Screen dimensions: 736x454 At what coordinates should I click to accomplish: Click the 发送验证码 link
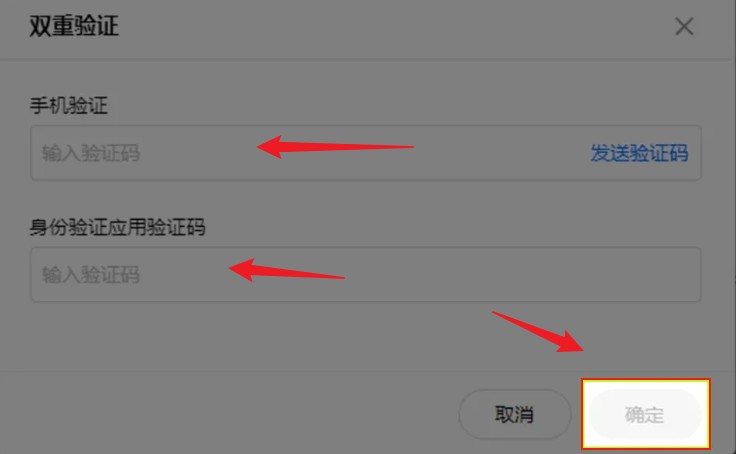639,153
